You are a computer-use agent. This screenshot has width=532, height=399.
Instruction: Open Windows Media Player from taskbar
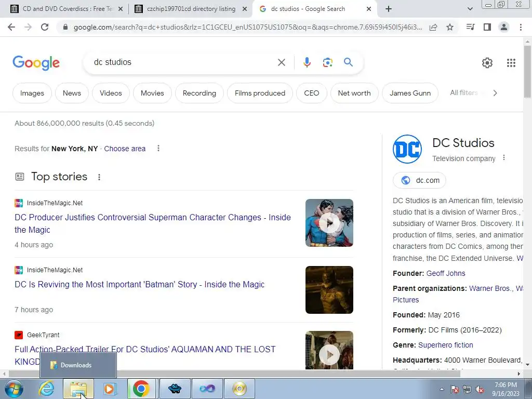coord(109,389)
